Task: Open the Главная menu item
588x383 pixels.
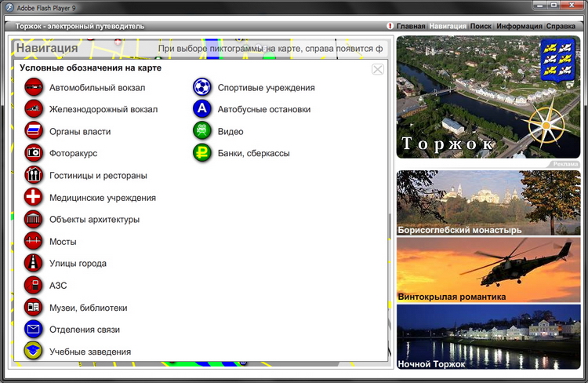Action: coord(410,26)
